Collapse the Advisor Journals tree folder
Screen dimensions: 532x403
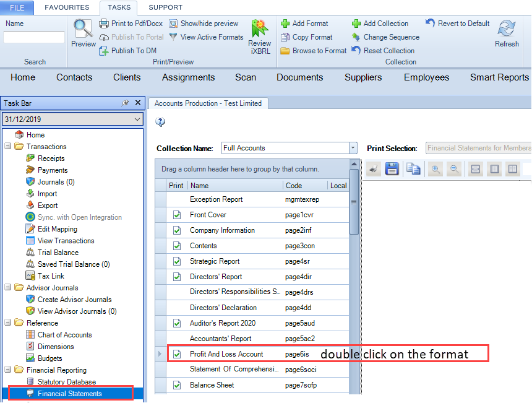tap(8, 288)
